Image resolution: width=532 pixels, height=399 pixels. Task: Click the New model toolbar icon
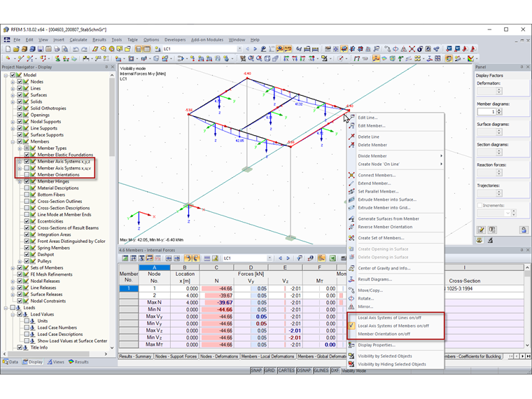pyautogui.click(x=8, y=49)
